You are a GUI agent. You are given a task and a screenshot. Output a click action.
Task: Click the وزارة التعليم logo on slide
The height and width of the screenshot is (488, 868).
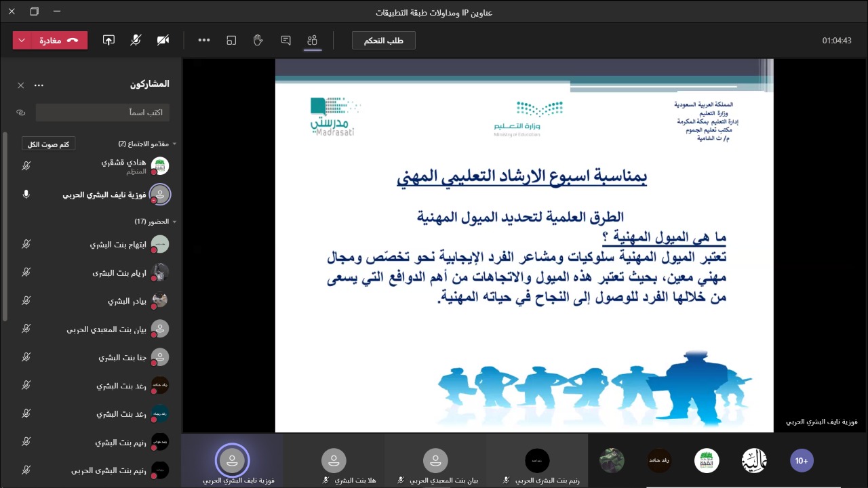click(529, 119)
